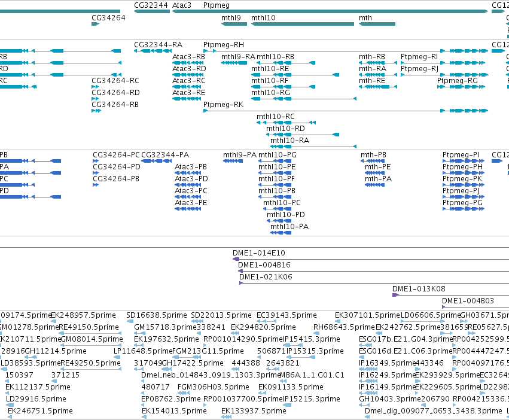Select transcript mth-RB
This screenshot has height=420, width=509.
coord(371,56)
